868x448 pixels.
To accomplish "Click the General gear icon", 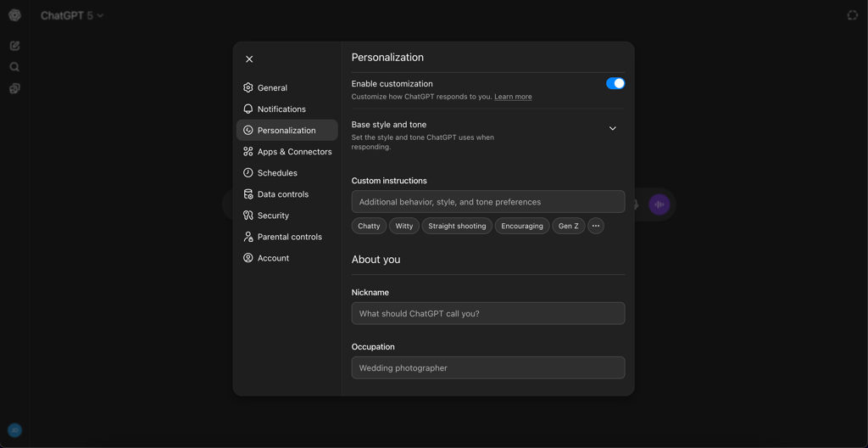I will click(x=248, y=87).
